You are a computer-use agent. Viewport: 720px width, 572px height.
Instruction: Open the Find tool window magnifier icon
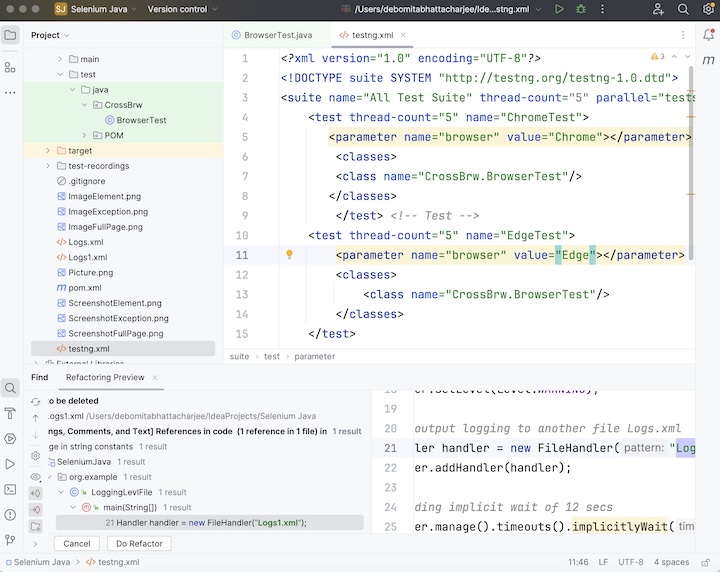coord(10,388)
